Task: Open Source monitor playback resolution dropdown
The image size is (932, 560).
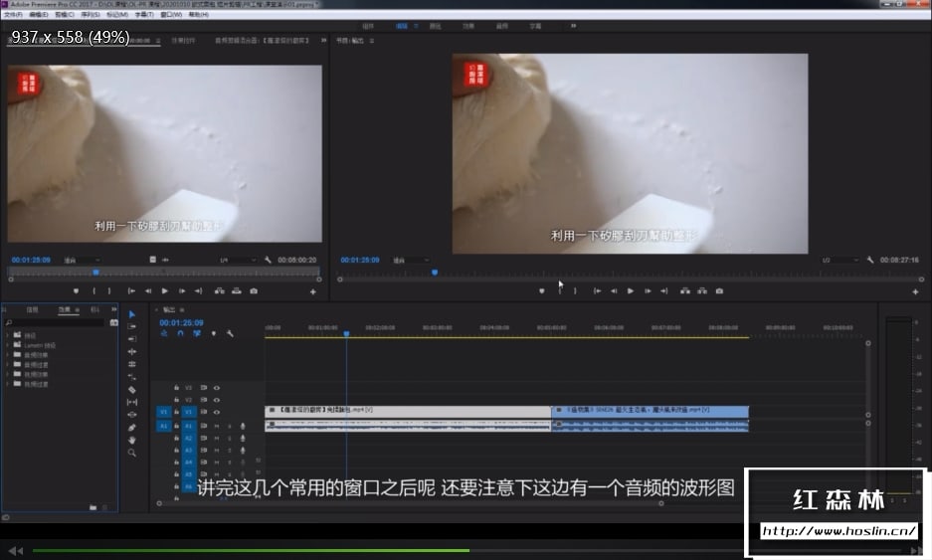Action: click(238, 260)
